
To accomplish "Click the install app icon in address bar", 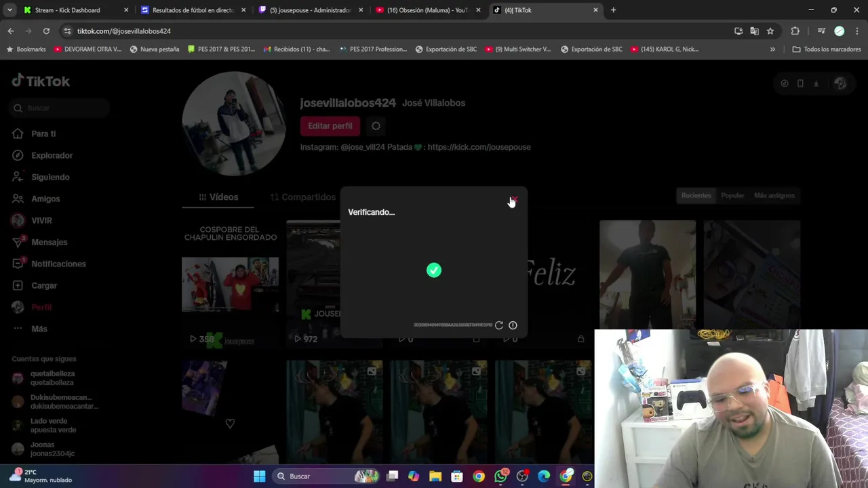I will pyautogui.click(x=738, y=31).
